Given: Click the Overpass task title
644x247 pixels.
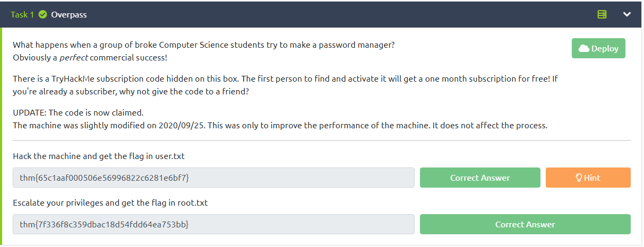Looking at the screenshot, I should (69, 15).
